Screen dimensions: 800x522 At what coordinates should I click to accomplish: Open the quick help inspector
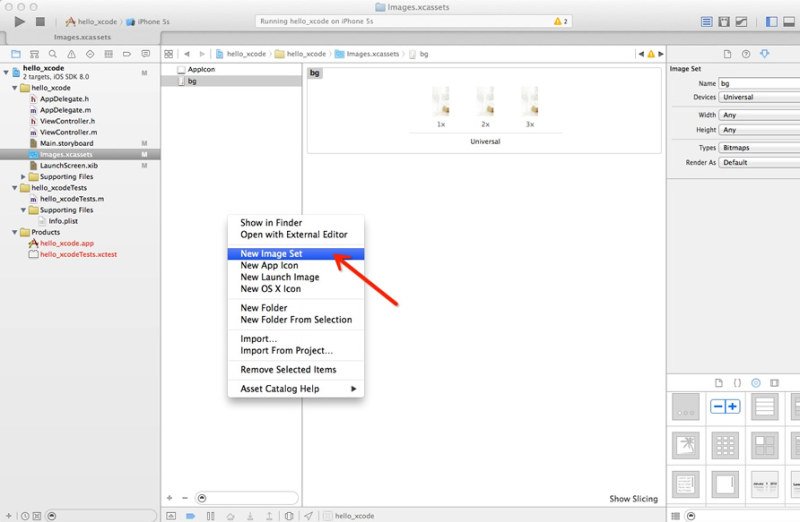click(x=746, y=54)
